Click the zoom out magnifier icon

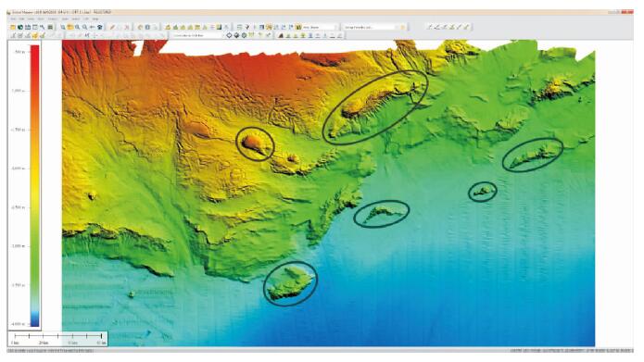pos(84,27)
